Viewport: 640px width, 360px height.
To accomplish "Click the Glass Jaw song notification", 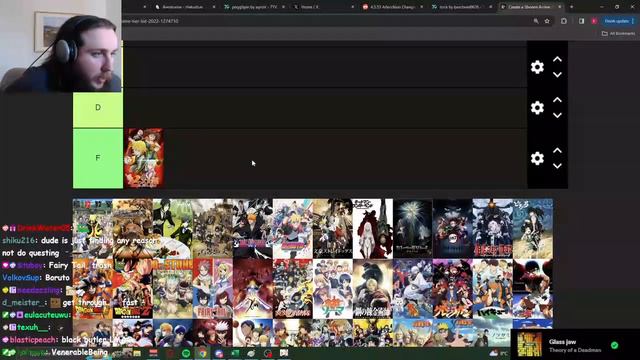I will [575, 345].
